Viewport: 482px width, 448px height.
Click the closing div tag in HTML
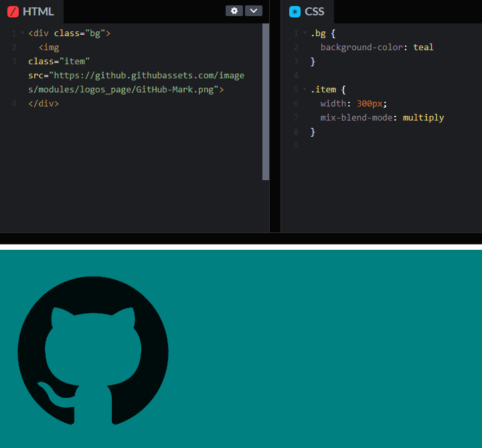[44, 104]
